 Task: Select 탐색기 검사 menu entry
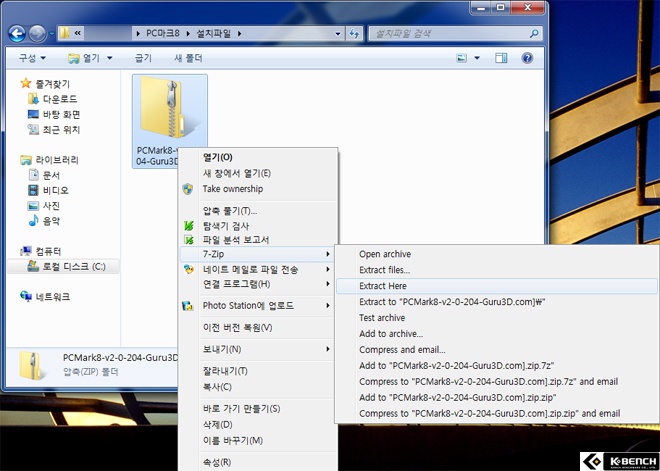coord(258,226)
